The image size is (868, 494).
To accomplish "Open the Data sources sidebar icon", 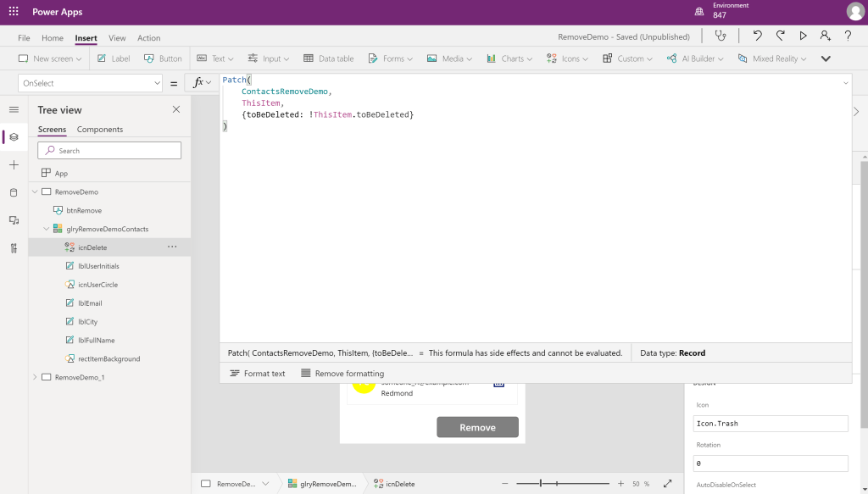I will tap(14, 192).
